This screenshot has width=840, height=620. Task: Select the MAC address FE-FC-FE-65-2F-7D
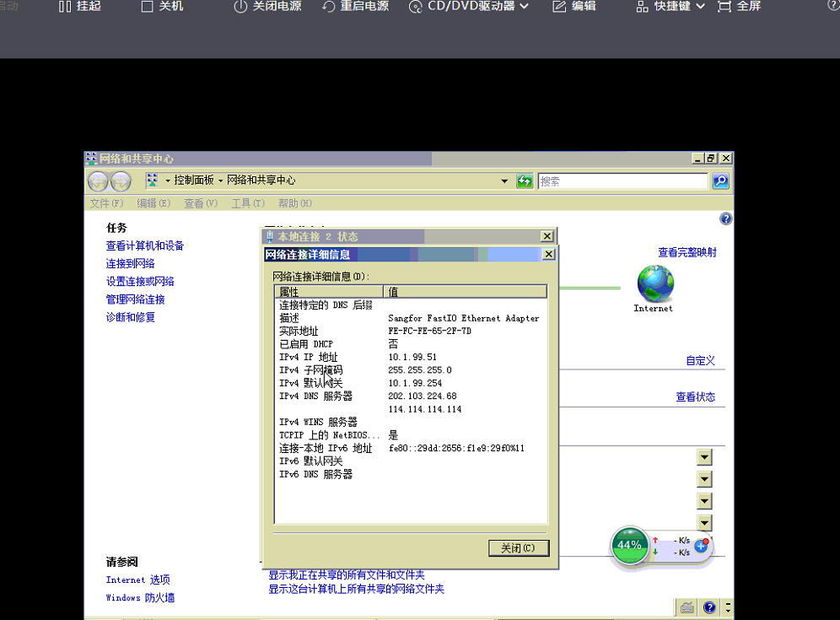click(429, 332)
